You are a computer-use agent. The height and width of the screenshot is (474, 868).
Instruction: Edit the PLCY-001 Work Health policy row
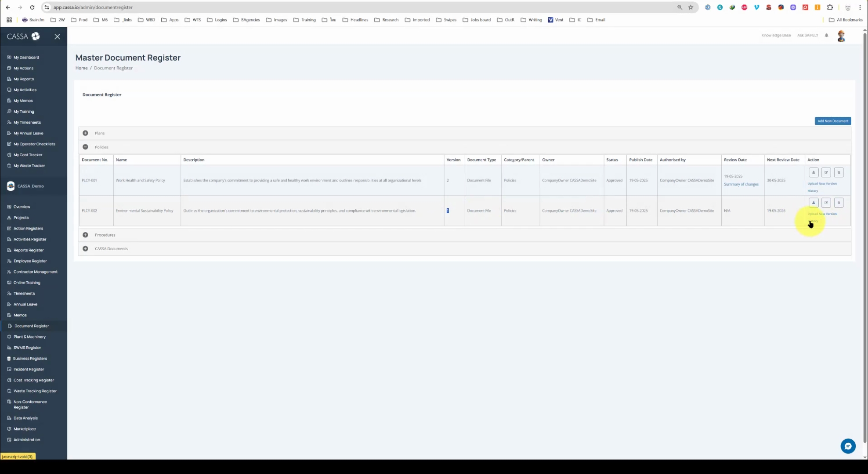826,172
